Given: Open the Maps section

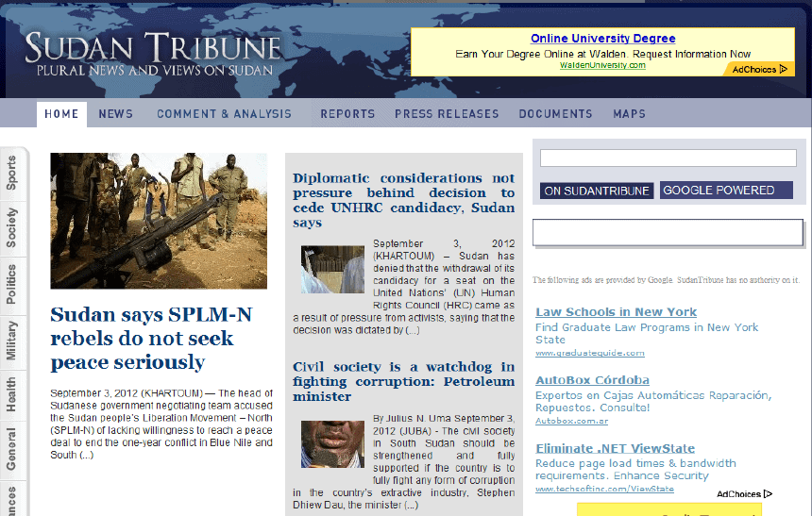Looking at the screenshot, I should [x=629, y=114].
